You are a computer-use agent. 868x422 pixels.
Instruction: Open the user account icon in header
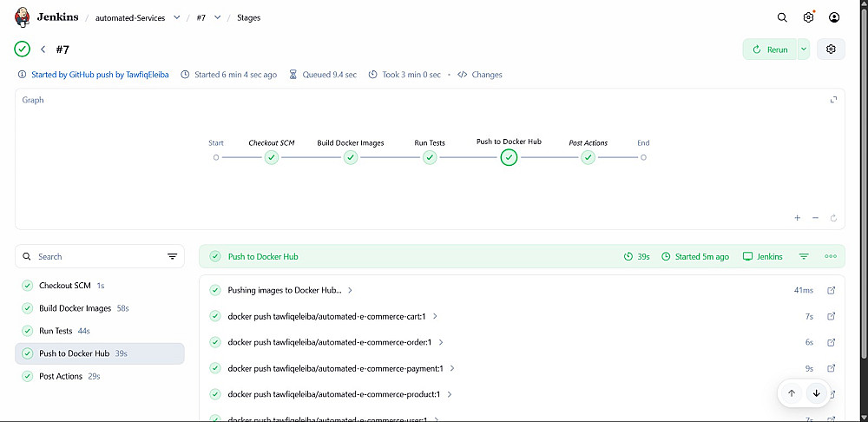pos(834,17)
